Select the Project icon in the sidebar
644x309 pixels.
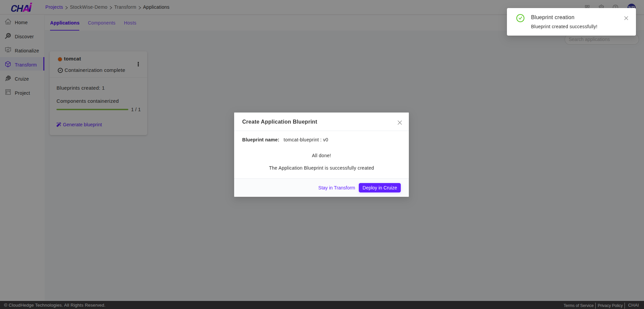(8, 92)
